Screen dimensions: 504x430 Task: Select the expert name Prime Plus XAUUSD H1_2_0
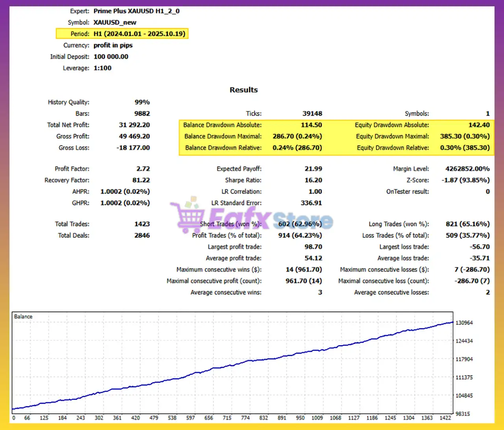pos(137,11)
